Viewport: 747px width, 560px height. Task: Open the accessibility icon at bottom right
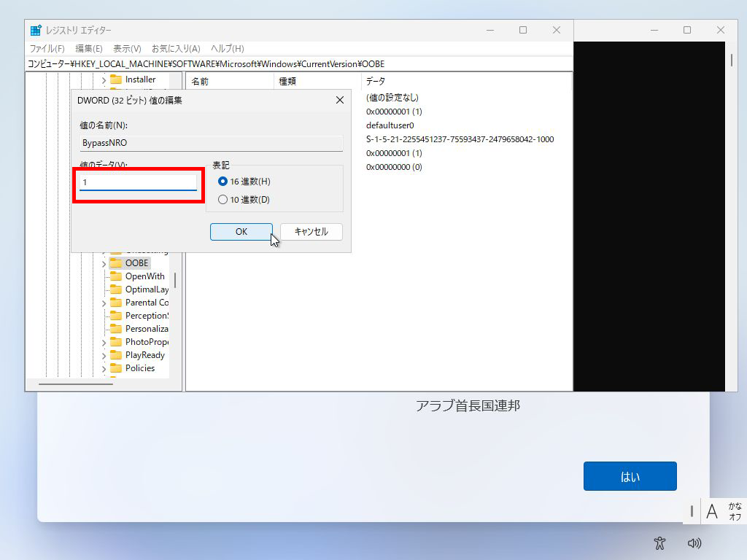click(x=659, y=542)
